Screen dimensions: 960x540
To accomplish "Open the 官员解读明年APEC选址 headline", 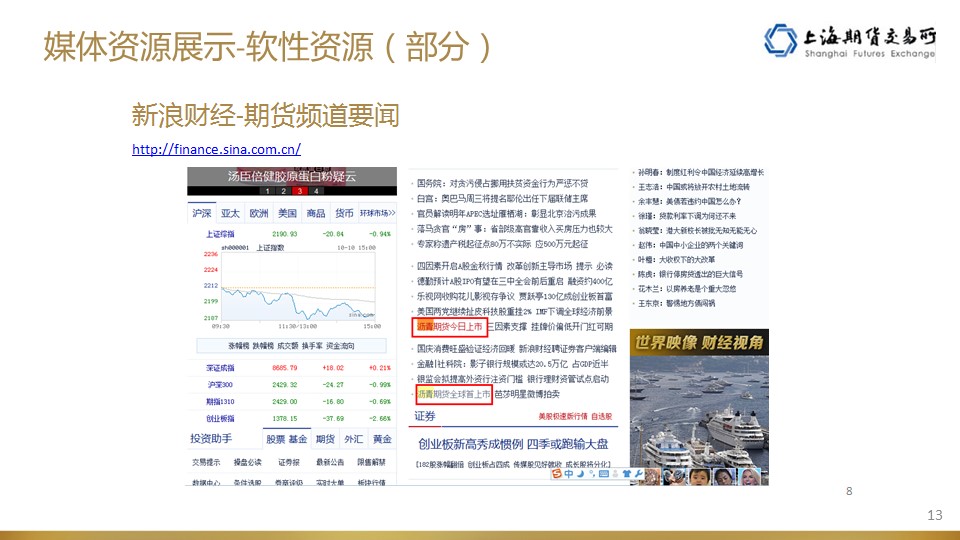I will pos(506,214).
